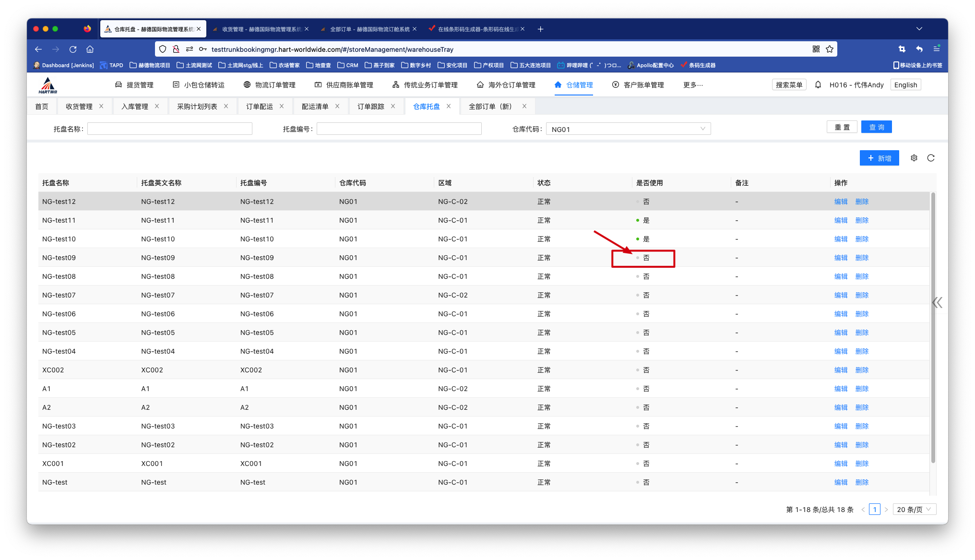The image size is (975, 560).
Task: Click 编辑 link for NG-test09 row
Action: click(x=841, y=258)
